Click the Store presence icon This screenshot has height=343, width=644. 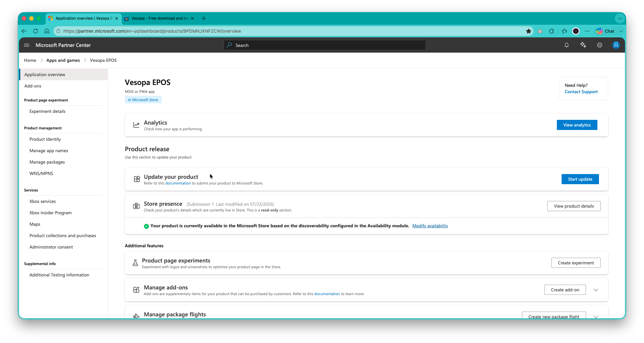coord(136,206)
